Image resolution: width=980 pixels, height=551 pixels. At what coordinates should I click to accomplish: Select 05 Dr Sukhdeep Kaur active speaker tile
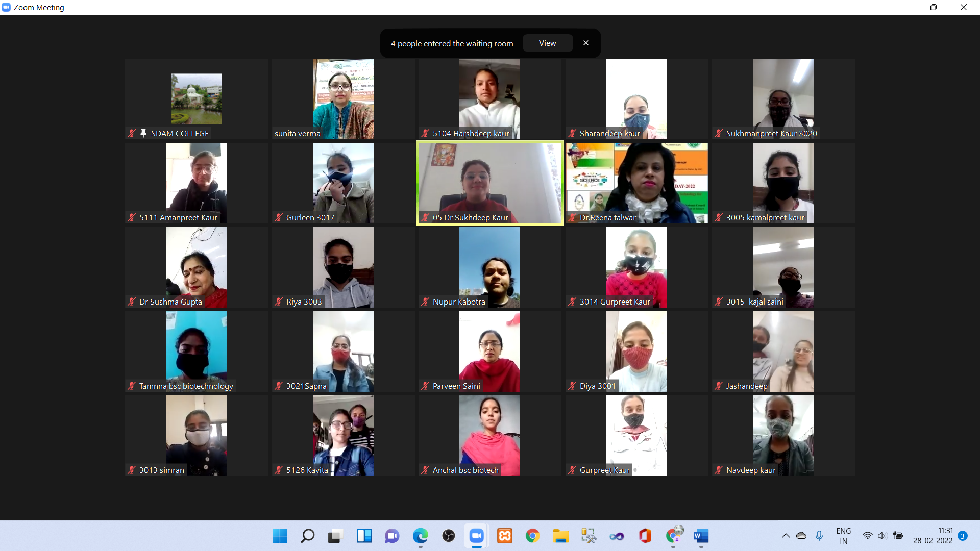click(x=489, y=183)
